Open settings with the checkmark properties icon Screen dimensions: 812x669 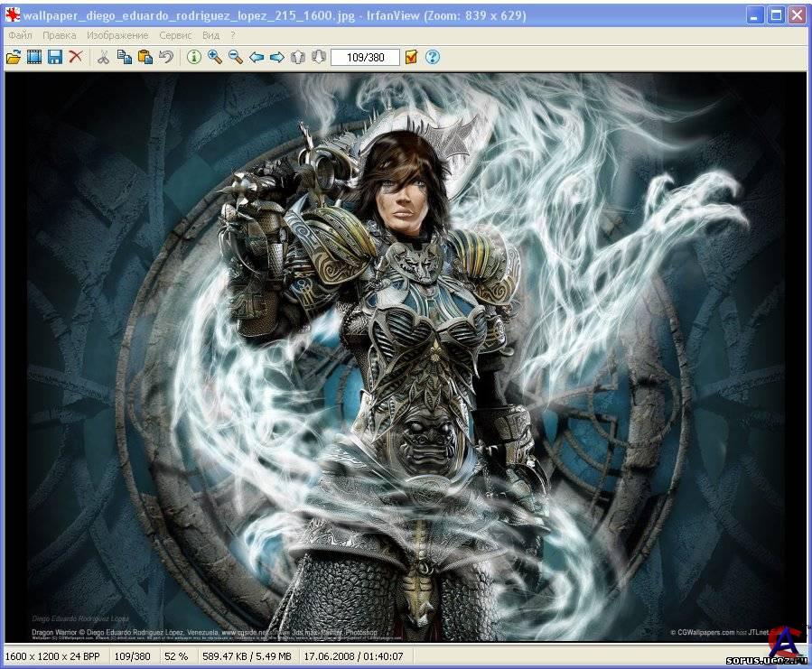[x=411, y=57]
